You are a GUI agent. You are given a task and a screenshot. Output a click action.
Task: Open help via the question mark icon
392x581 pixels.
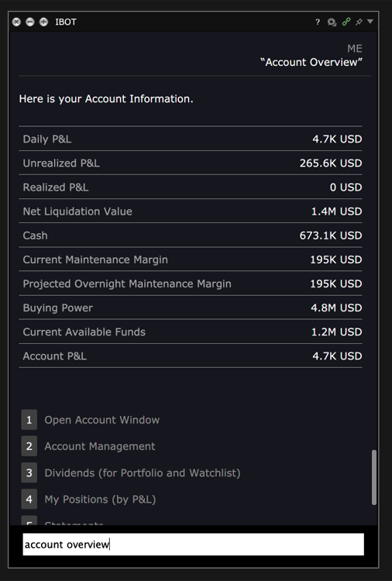[318, 22]
